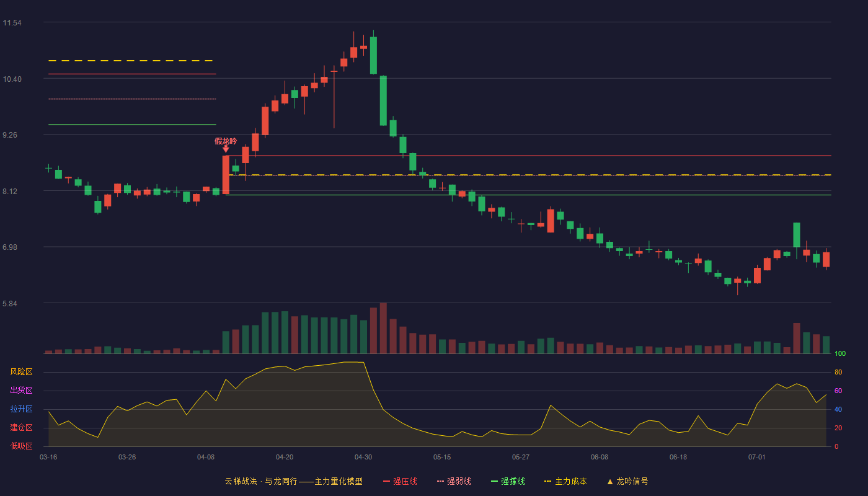Click the 假龙吟 signal marker arrow

[226, 149]
